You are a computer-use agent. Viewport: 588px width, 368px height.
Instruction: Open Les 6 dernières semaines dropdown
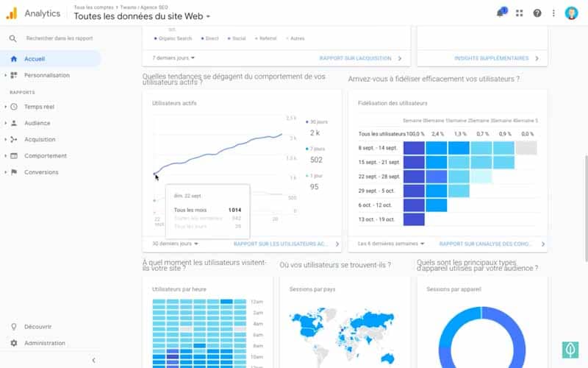tap(391, 244)
